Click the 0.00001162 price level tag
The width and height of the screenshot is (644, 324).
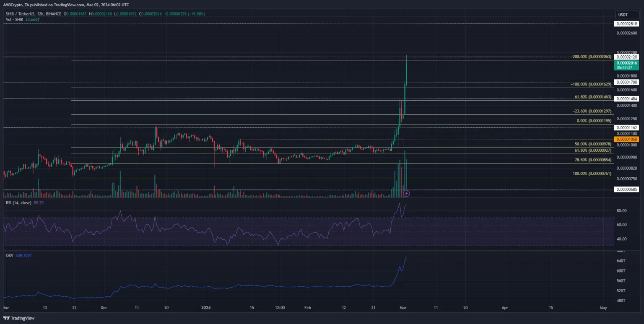click(x=626, y=127)
